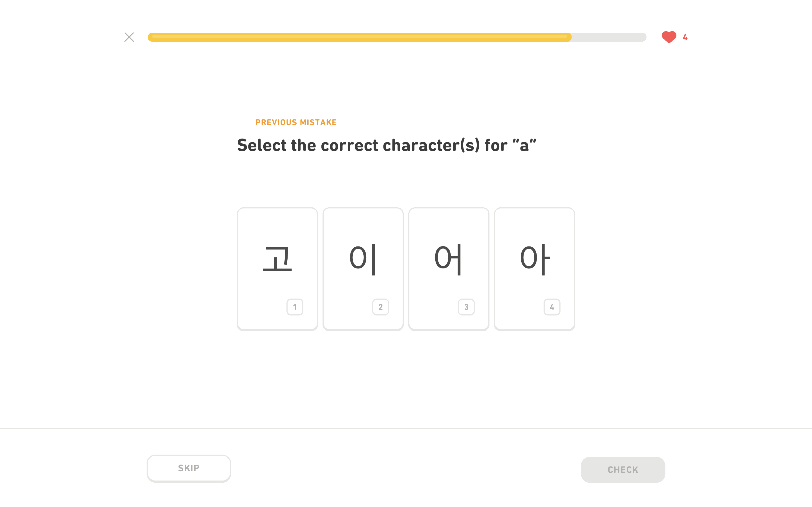The height and width of the screenshot is (507, 812).
Task: Click the Previous Mistake label
Action: [295, 123]
